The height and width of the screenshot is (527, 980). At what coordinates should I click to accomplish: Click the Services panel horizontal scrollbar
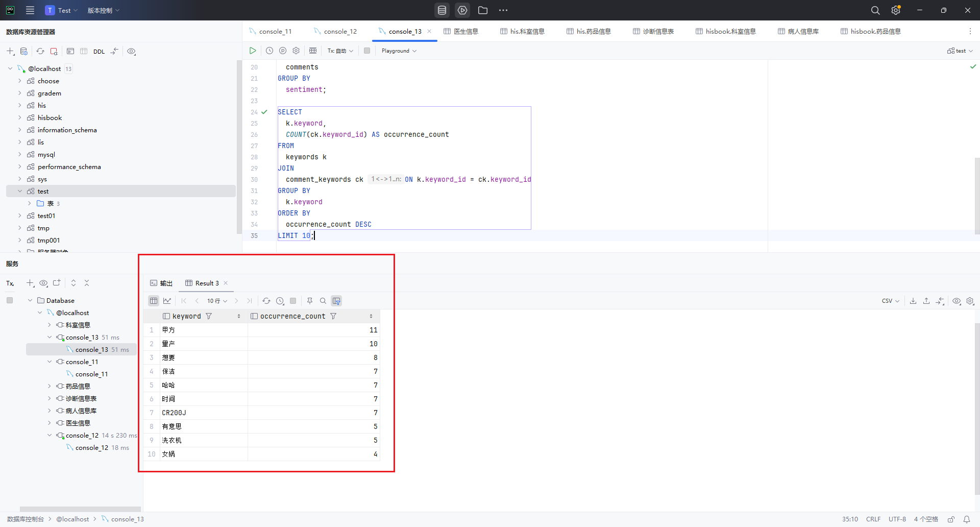(80, 509)
